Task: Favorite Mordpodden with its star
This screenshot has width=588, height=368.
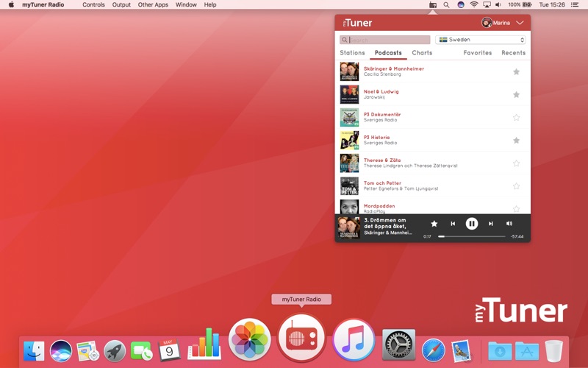Action: click(x=517, y=209)
